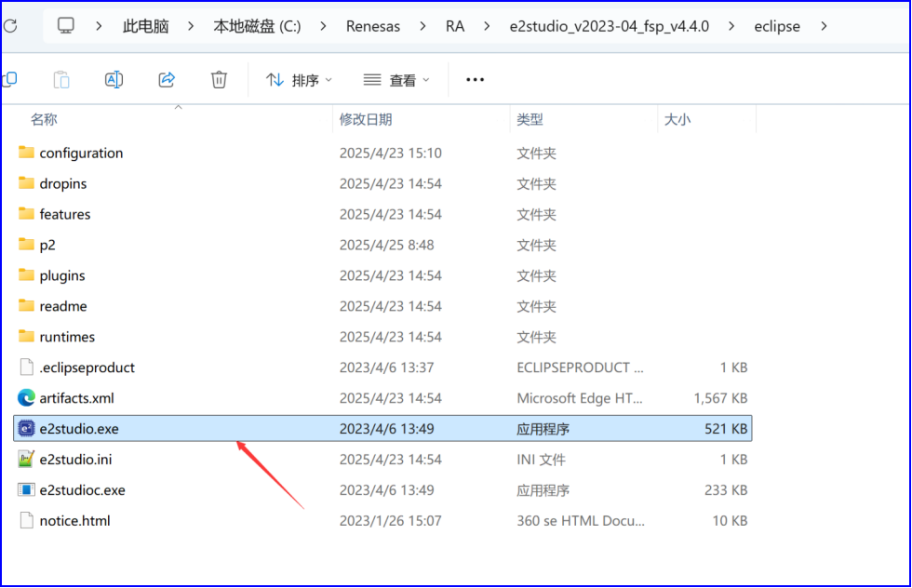Select the .eclipseproduct file name
Viewport: 912px width, 588px height.
click(x=87, y=367)
